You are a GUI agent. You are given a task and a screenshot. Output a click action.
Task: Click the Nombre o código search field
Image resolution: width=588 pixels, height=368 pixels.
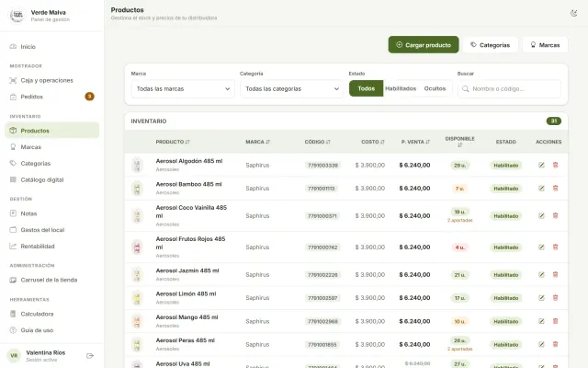point(509,89)
